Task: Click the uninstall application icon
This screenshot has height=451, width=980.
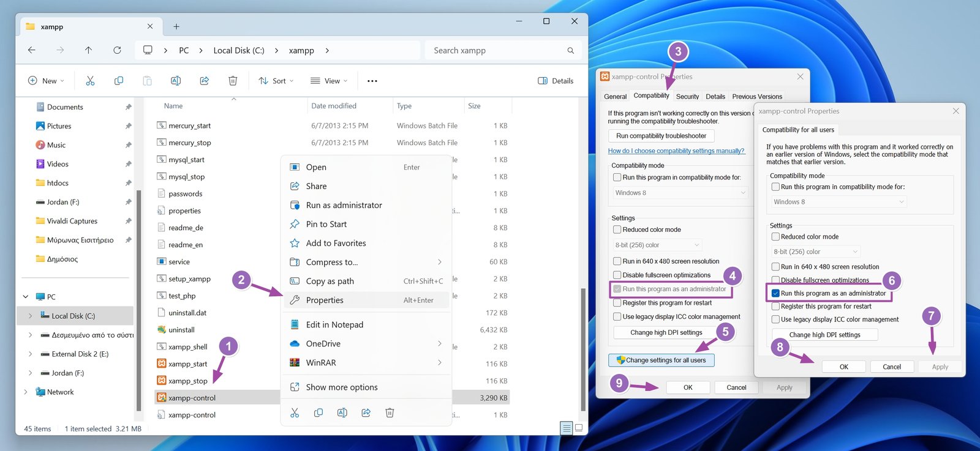Action: point(162,330)
